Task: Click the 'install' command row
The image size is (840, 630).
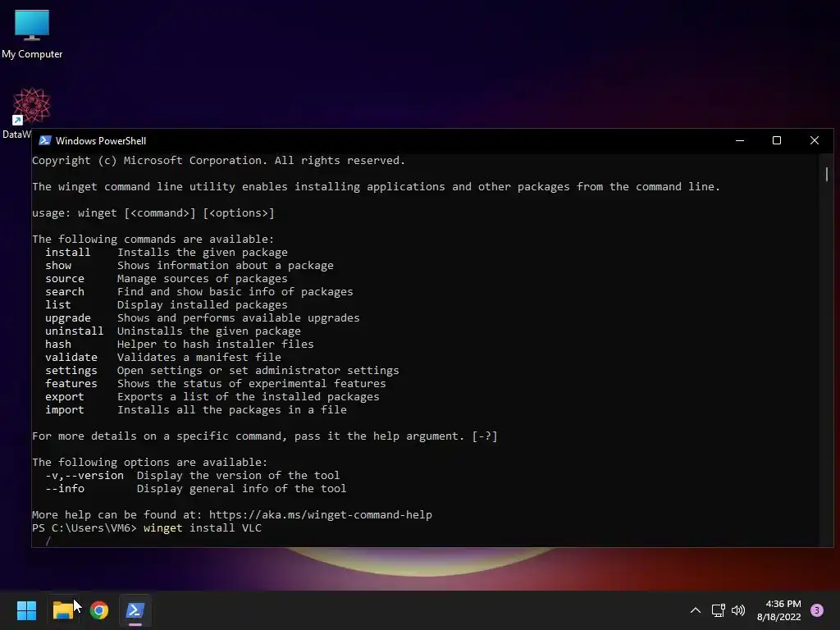Action: 166,253
